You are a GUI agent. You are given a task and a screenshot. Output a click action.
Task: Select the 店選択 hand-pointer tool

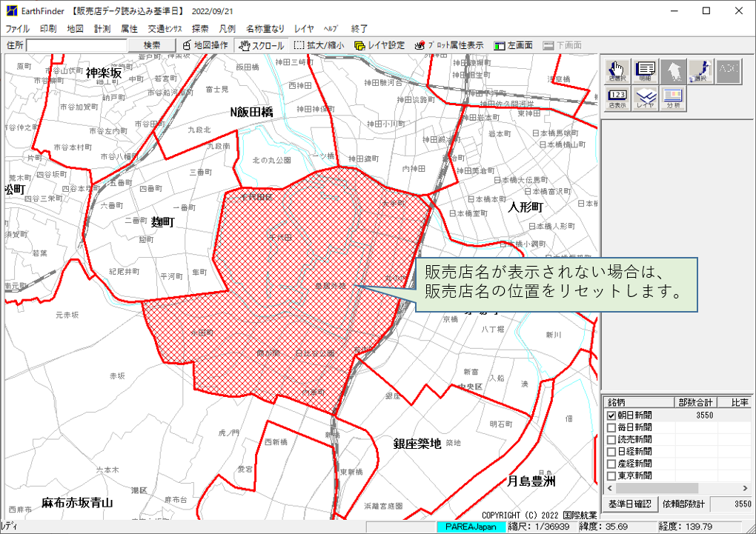click(617, 71)
